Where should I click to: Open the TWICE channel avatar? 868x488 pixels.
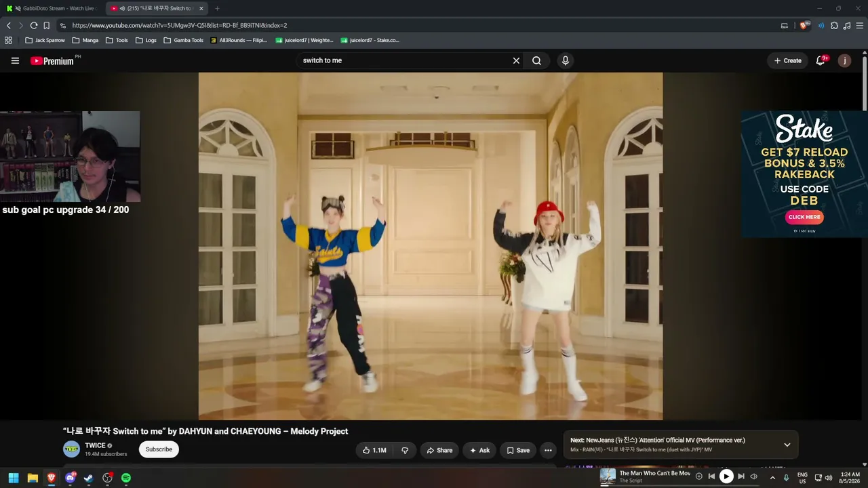point(71,449)
